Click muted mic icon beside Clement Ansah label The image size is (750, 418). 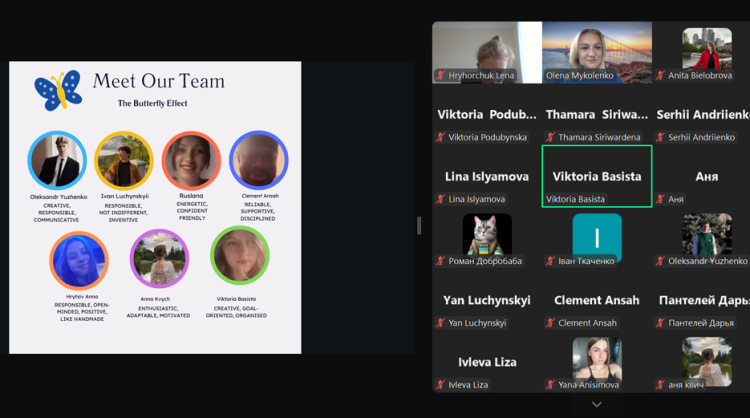tap(551, 323)
